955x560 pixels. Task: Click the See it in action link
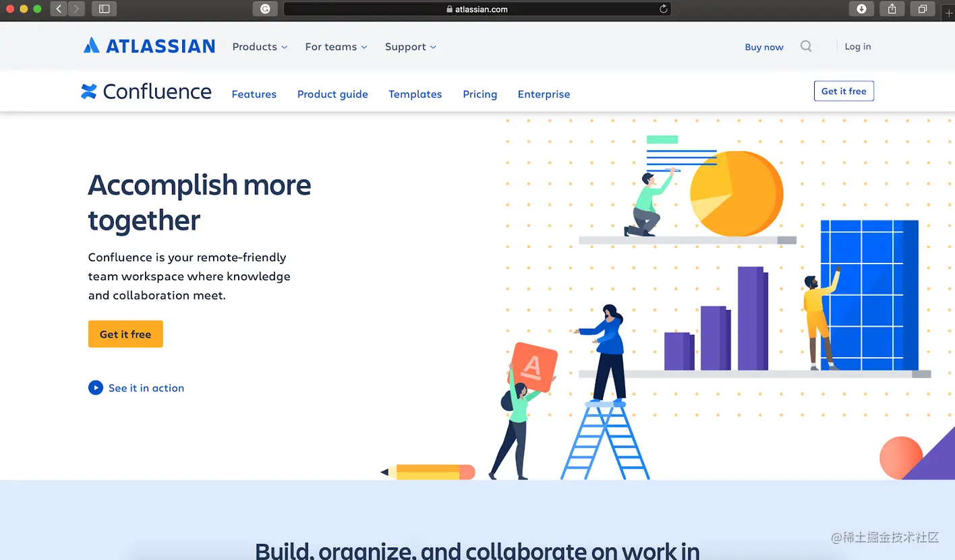(x=146, y=388)
